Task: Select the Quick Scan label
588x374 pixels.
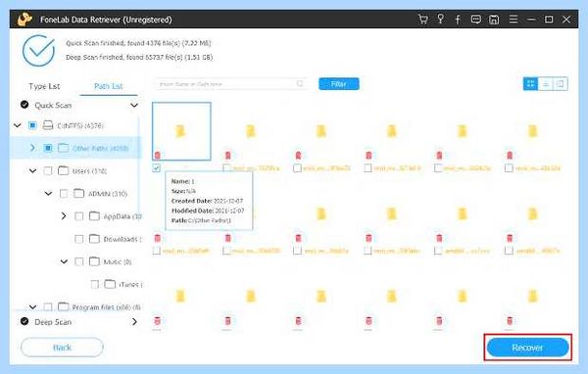Action: point(53,106)
